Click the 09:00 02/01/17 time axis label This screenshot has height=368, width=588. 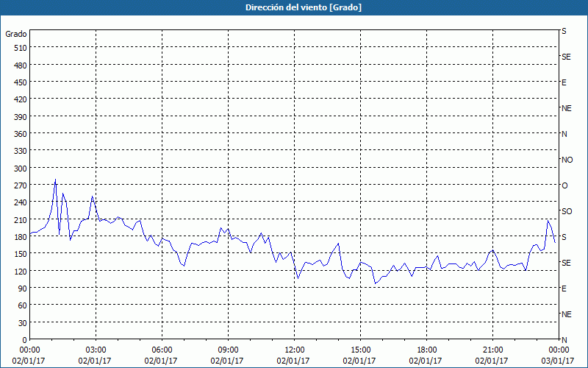(x=227, y=355)
